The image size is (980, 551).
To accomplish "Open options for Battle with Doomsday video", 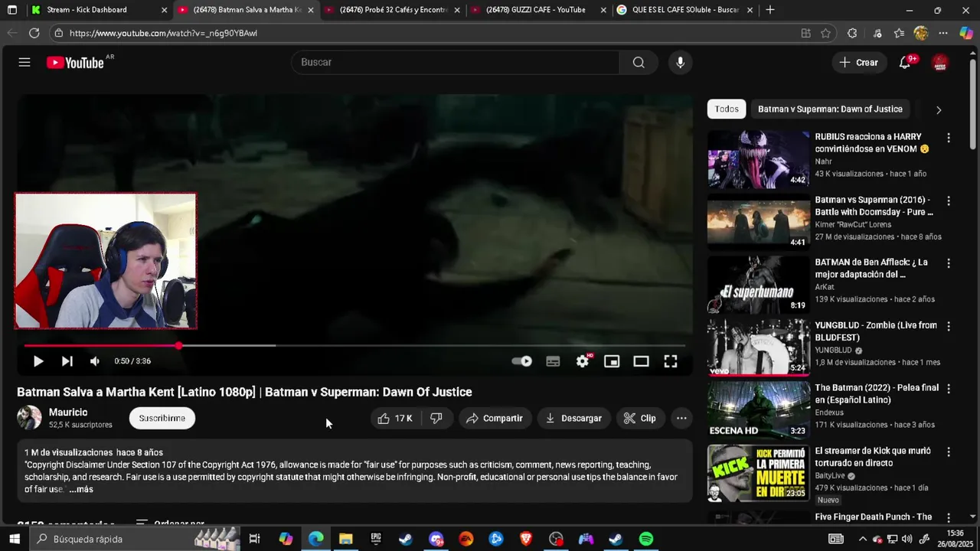I will pyautogui.click(x=949, y=201).
